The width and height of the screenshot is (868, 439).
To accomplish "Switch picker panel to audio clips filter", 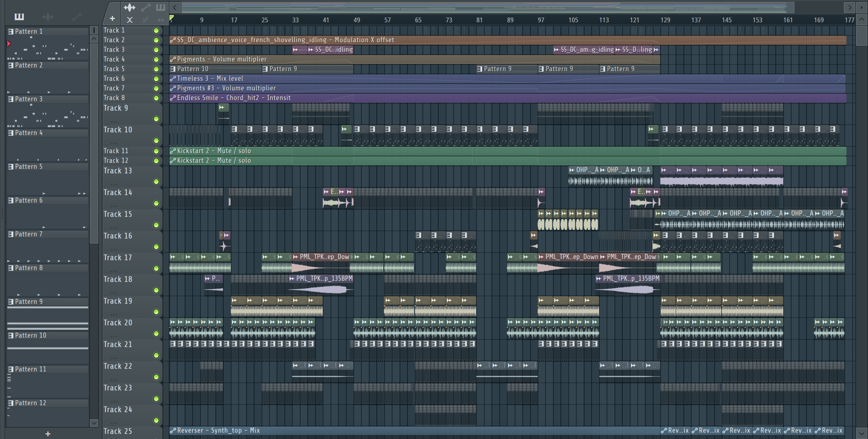I will click(x=48, y=17).
